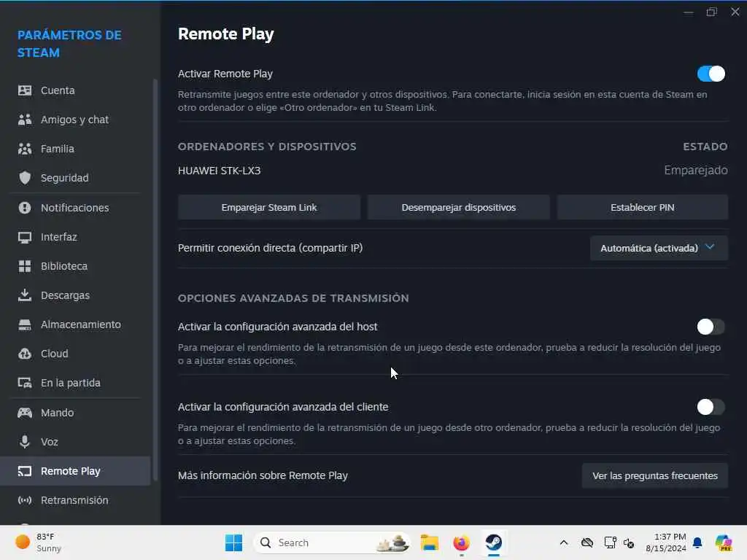Click the sidebar vertical scrollbar
This screenshot has width=747, height=560.
point(155,281)
